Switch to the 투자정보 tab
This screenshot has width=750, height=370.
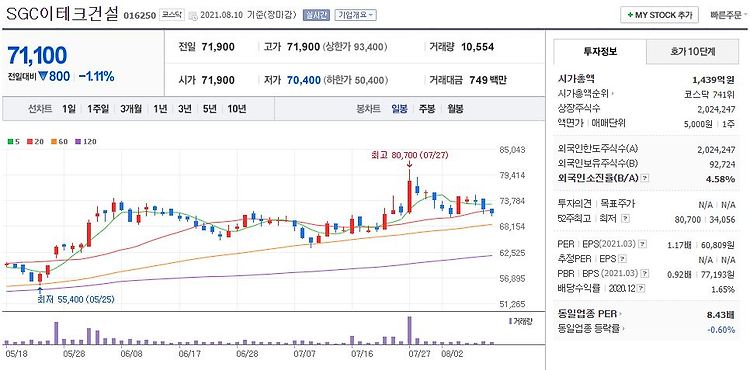tap(600, 52)
